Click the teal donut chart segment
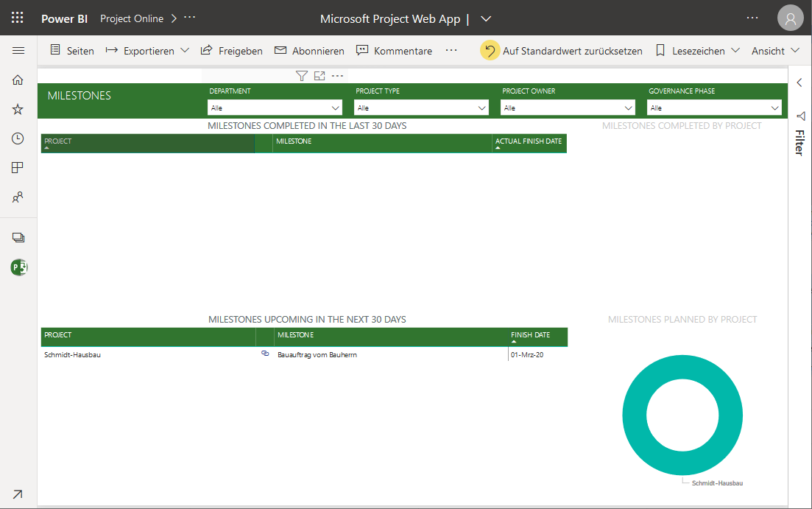812x509 pixels. pos(635,415)
